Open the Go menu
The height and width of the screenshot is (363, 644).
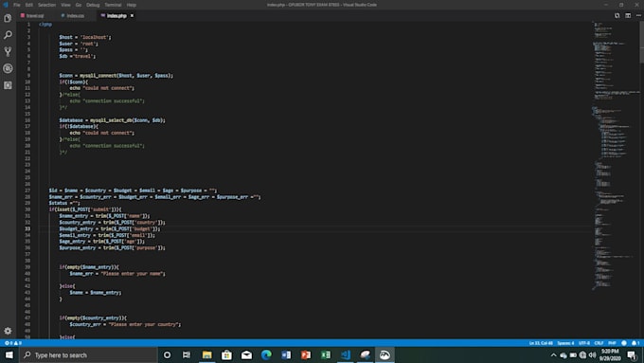[x=78, y=5]
